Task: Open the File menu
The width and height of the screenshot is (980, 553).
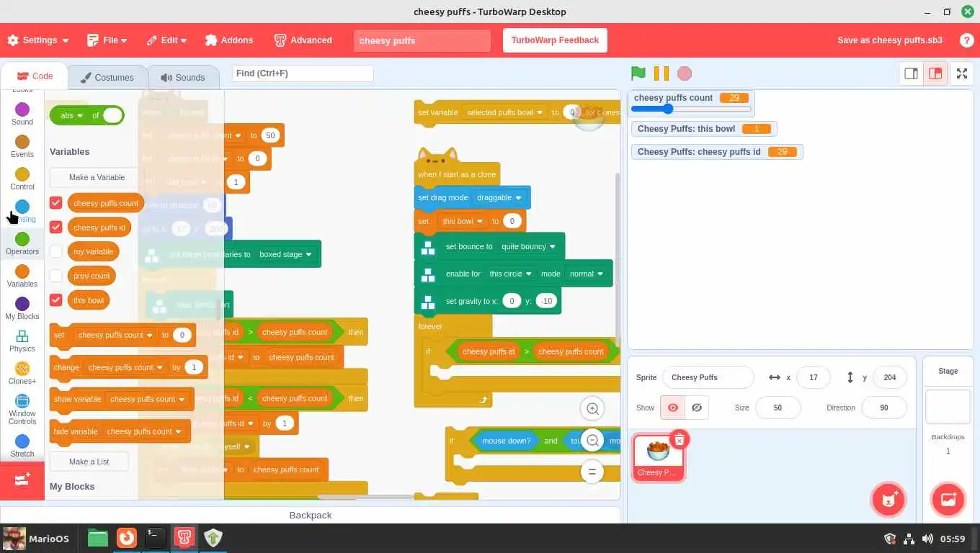Action: (107, 40)
